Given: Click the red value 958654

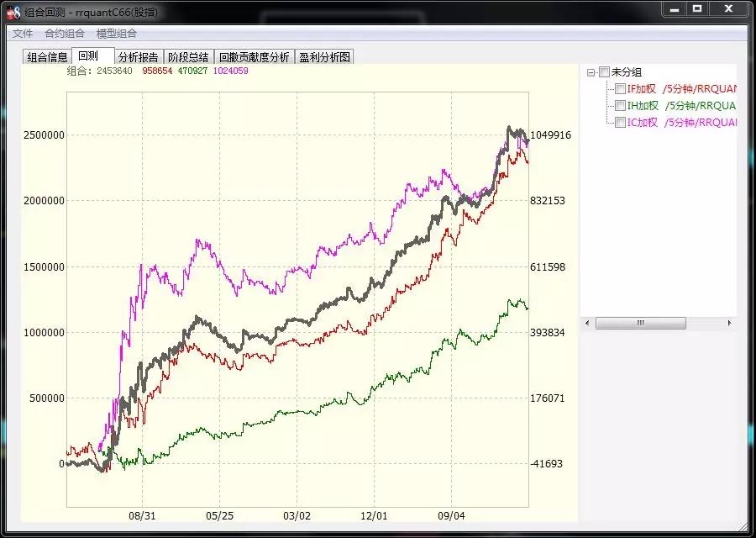Looking at the screenshot, I should point(157,71).
